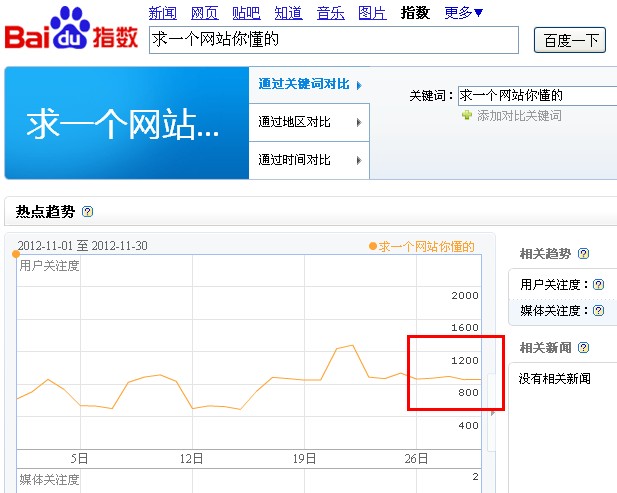Click help icon beside 相关新闻 heading
The width and height of the screenshot is (617, 493).
point(584,348)
